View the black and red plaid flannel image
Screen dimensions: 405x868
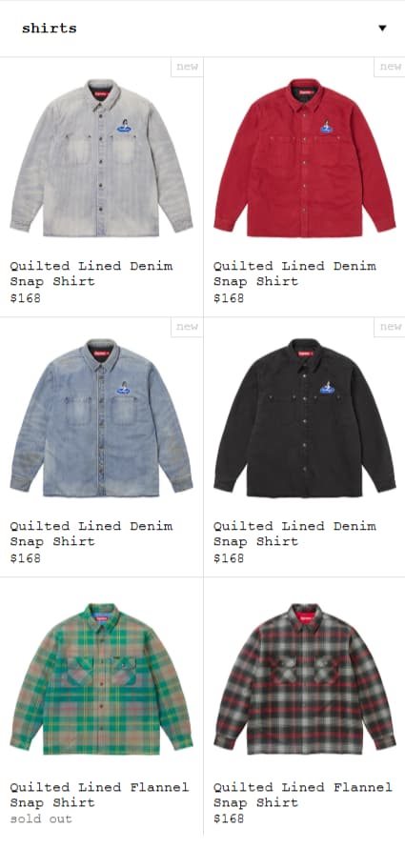tap(305, 678)
